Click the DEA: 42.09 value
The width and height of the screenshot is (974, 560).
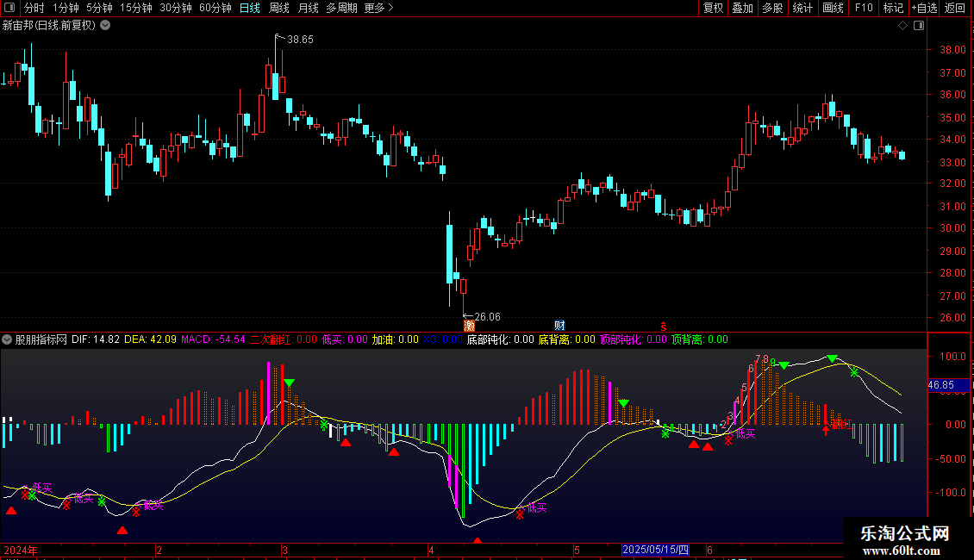[x=150, y=339]
